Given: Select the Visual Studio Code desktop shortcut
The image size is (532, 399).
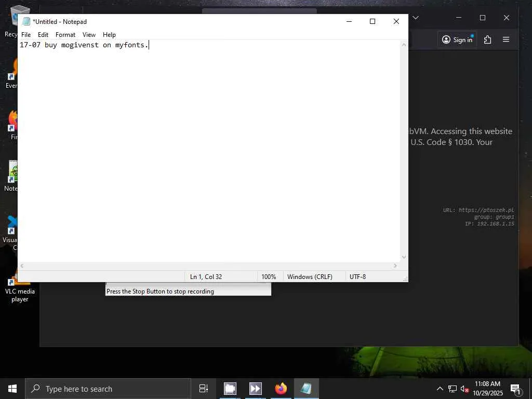Looking at the screenshot, I should 10,233.
